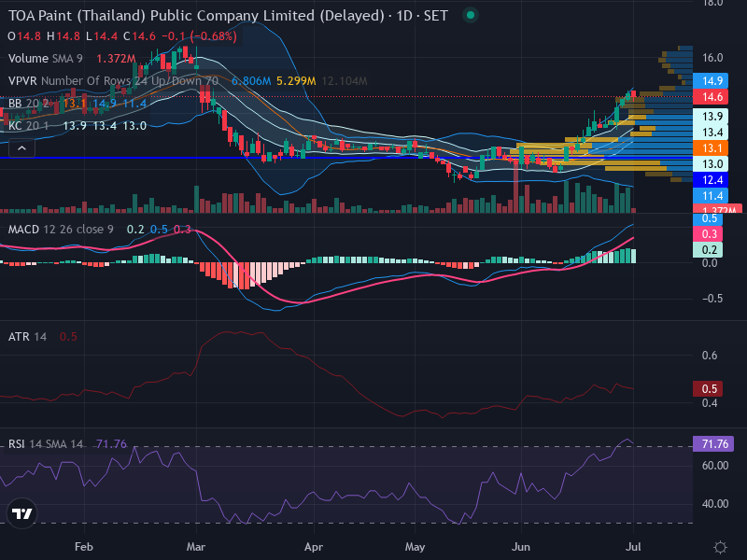Click the May date label on time axis

[x=415, y=547]
